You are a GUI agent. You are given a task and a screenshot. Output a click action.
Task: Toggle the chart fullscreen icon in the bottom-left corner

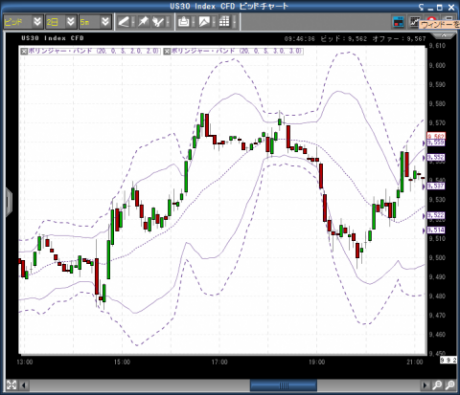pyautogui.click(x=11, y=385)
